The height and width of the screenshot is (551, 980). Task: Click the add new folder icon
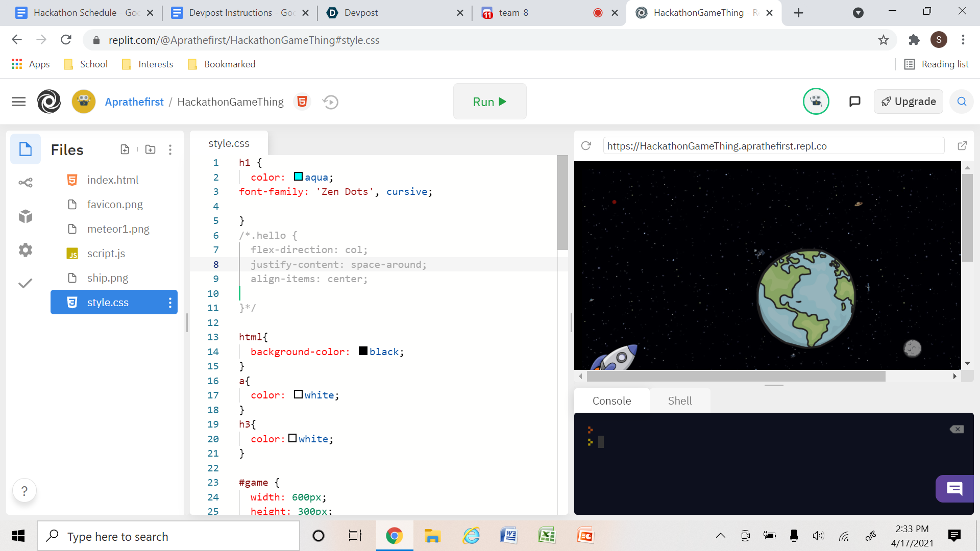150,149
